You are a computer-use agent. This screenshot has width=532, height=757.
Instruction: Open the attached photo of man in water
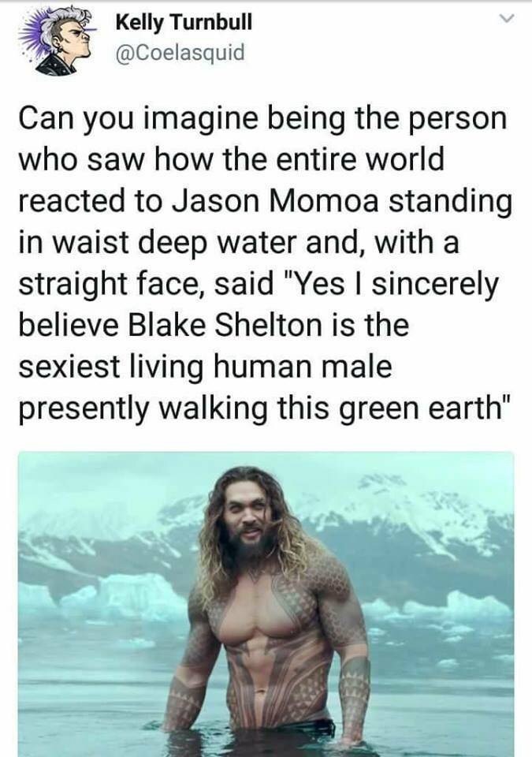click(266, 604)
